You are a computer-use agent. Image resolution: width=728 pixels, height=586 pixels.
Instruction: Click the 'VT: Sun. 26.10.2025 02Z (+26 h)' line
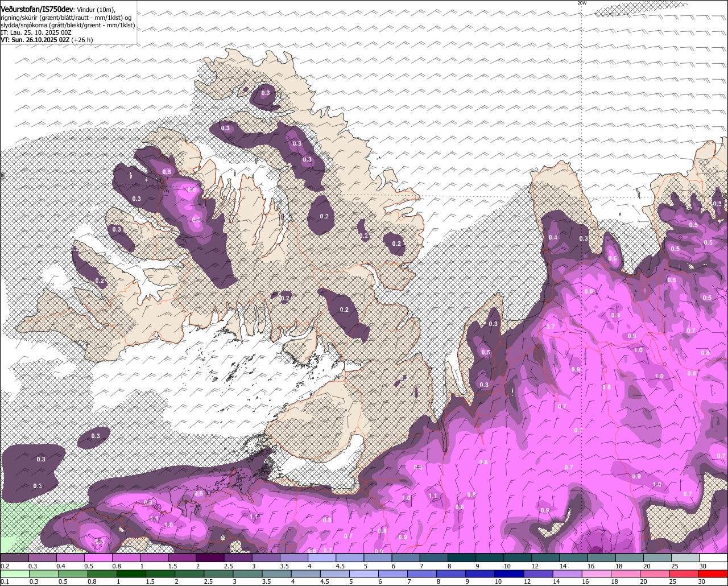point(47,40)
